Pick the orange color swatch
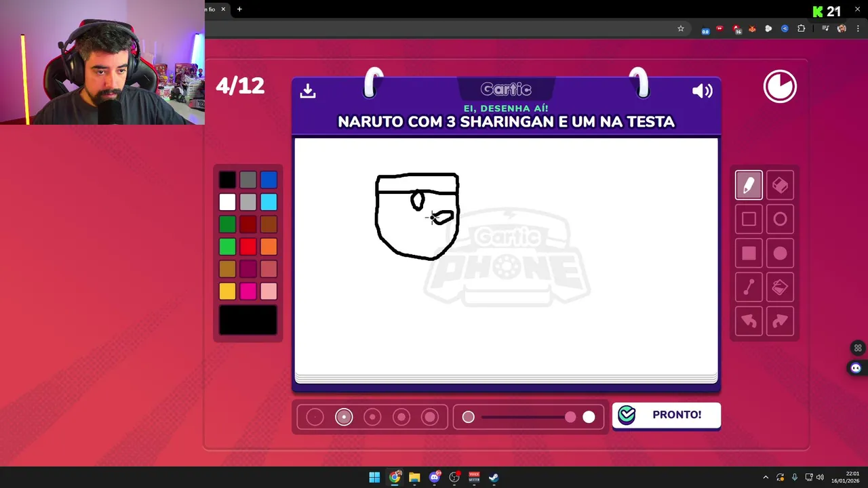Image resolution: width=868 pixels, height=488 pixels. click(269, 247)
